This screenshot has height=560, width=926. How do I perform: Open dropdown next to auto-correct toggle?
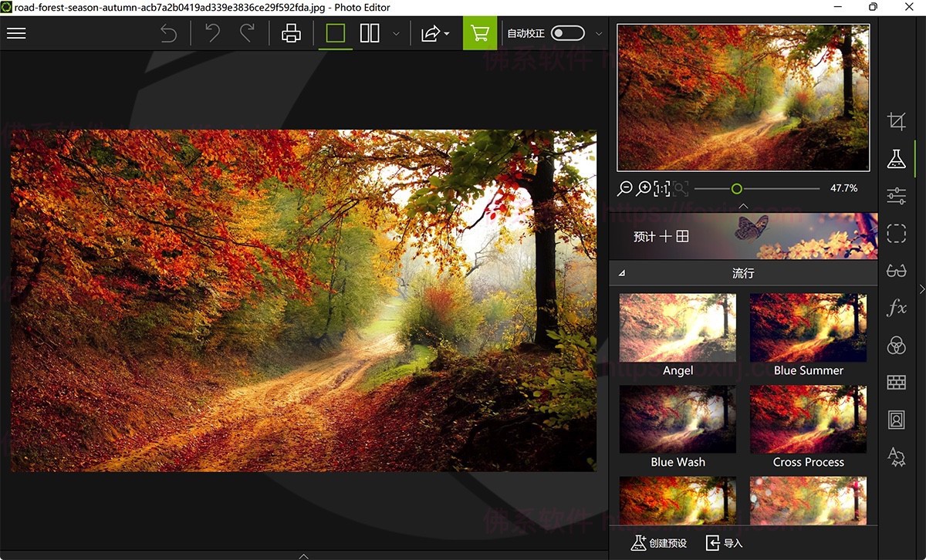coord(600,34)
